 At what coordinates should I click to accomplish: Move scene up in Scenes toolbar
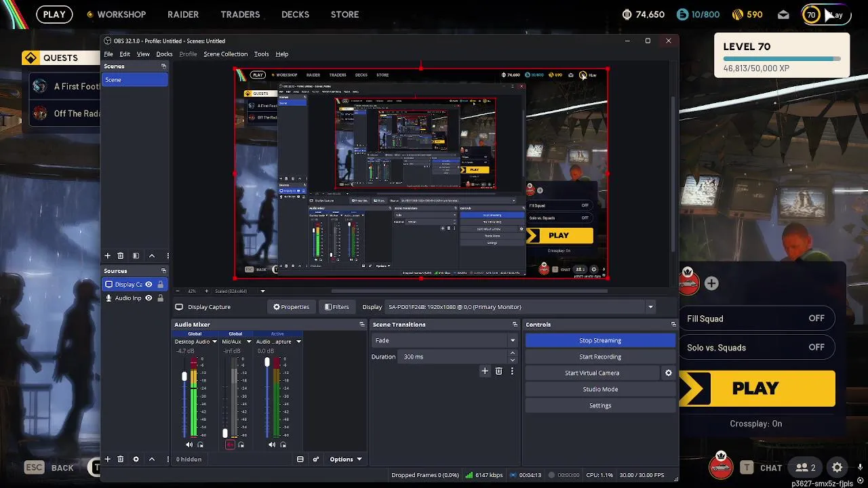(152, 256)
